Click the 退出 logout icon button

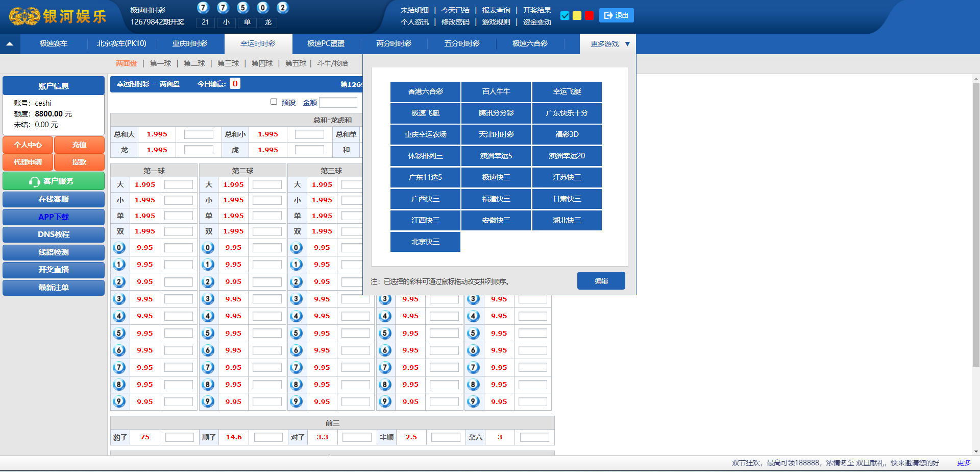point(616,15)
